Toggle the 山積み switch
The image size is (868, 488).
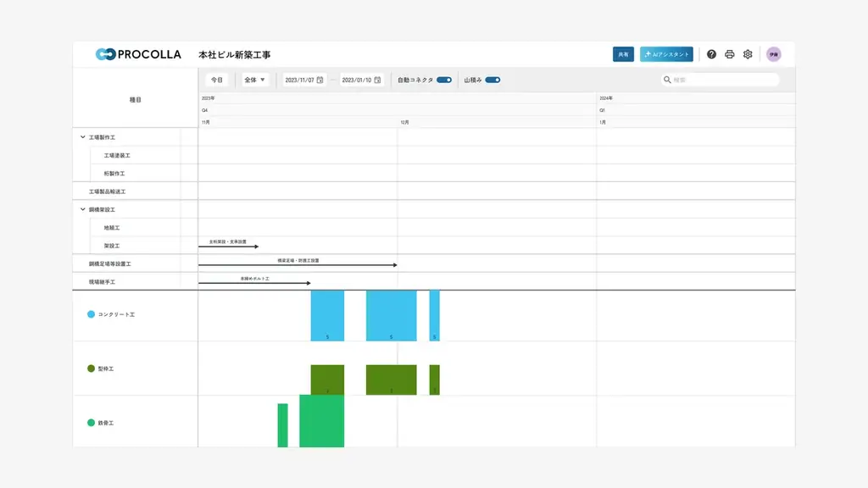tap(492, 80)
